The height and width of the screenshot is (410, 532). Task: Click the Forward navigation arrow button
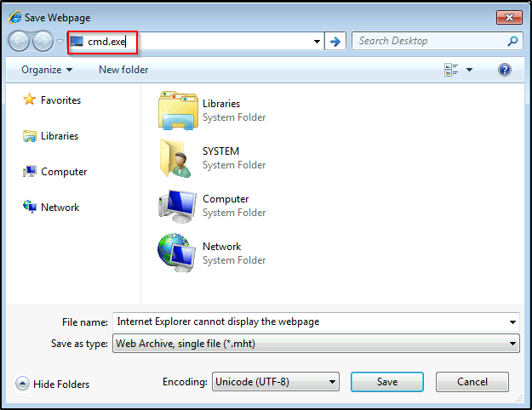pos(43,41)
